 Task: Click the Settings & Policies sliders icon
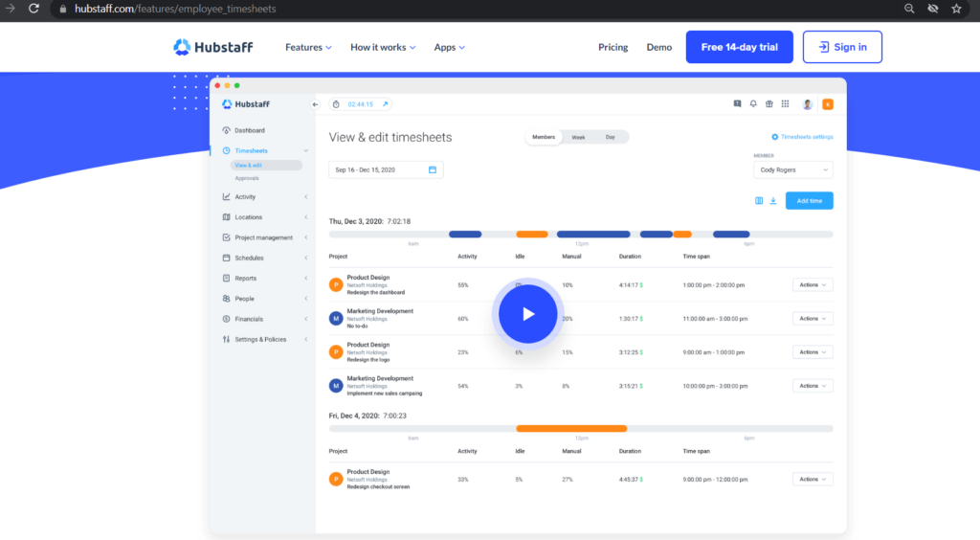226,339
